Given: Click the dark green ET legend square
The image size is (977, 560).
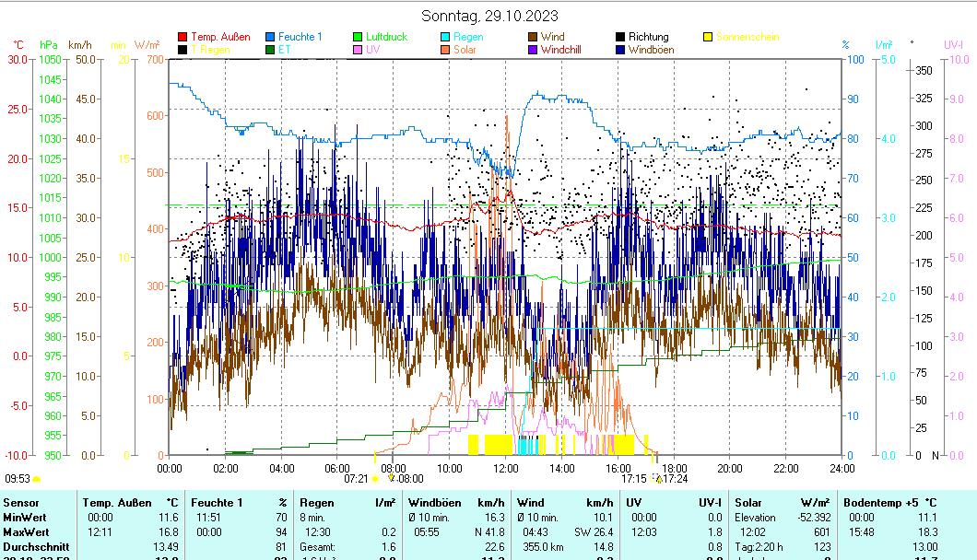Looking at the screenshot, I should 270,50.
